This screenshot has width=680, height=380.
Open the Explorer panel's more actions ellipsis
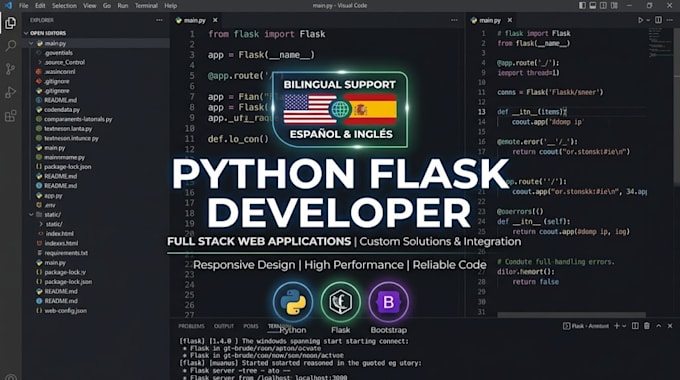tap(159, 20)
